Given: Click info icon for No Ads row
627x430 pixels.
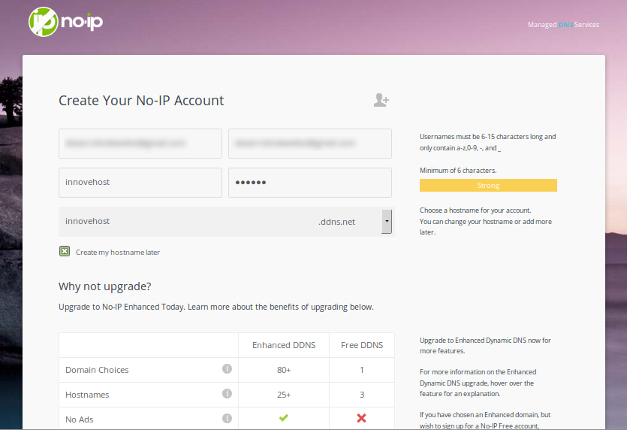Looking at the screenshot, I should click(226, 418).
